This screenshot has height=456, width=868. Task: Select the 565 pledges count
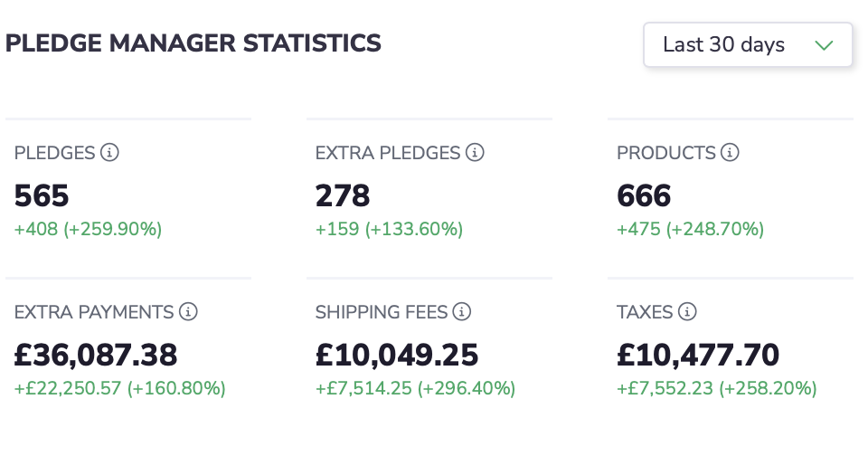42,195
